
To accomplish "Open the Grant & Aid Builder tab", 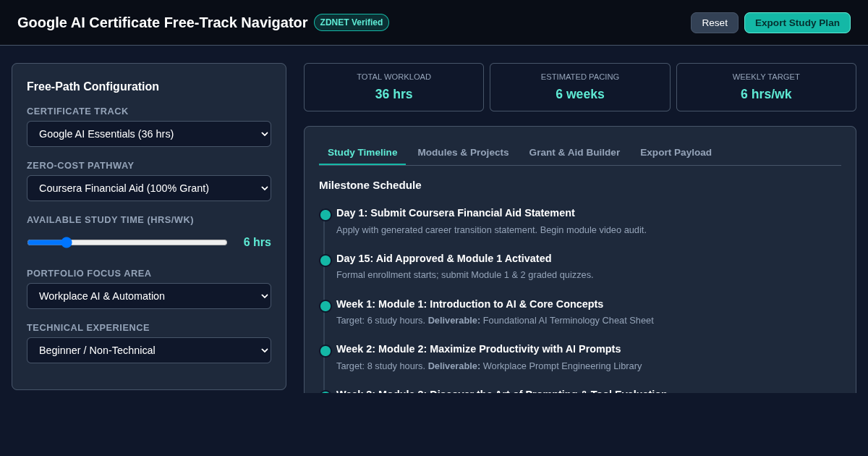I will [x=574, y=152].
